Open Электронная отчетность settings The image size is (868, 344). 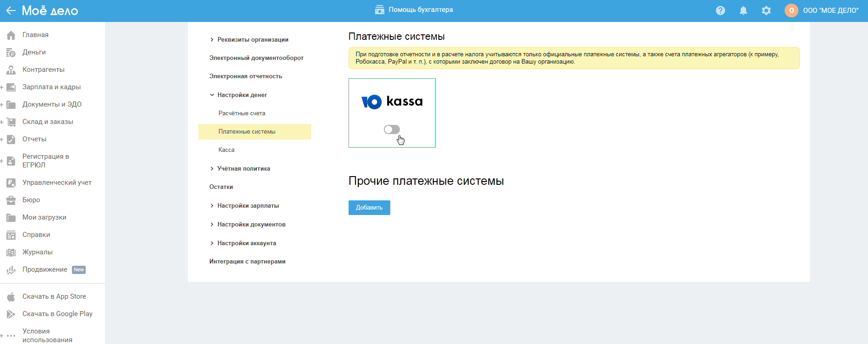tap(246, 76)
